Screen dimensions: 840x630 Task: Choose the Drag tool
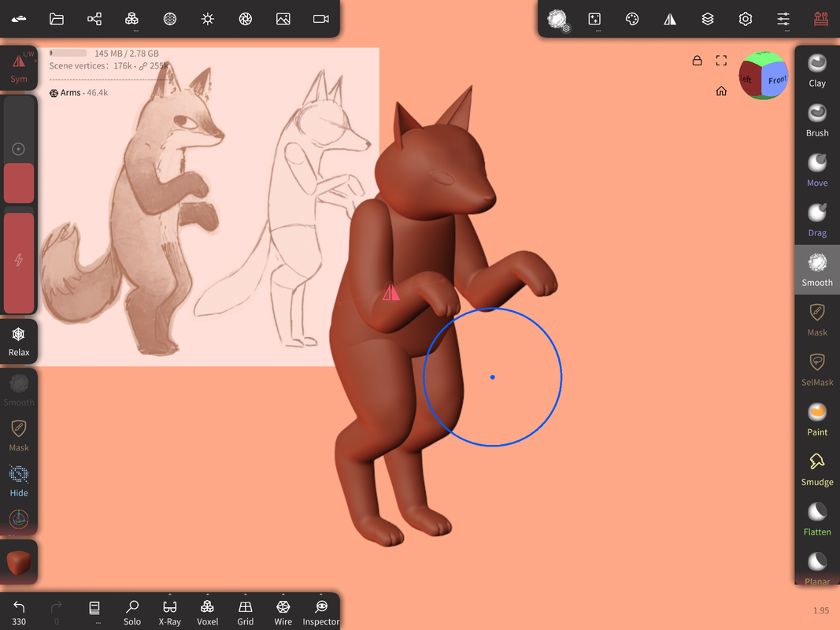click(817, 220)
